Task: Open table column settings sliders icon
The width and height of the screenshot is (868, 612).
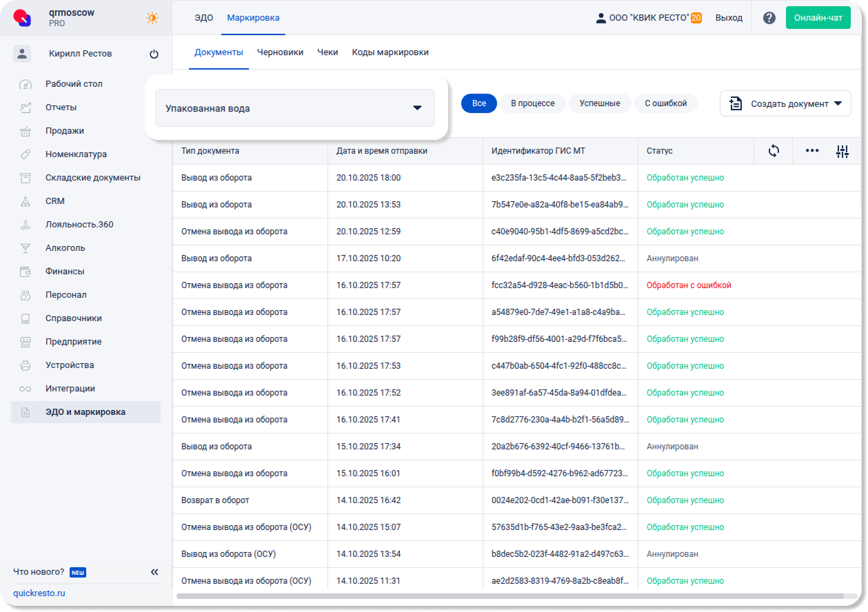Action: tap(842, 152)
